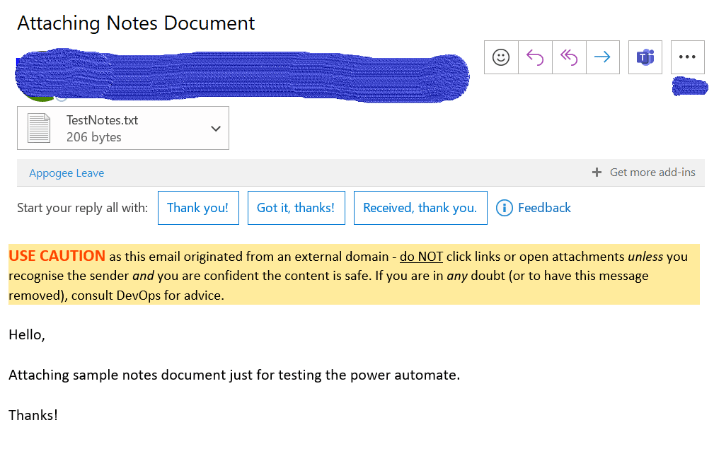
Task: Click the "Thanks!" closing line in the email
Action: pos(33,415)
